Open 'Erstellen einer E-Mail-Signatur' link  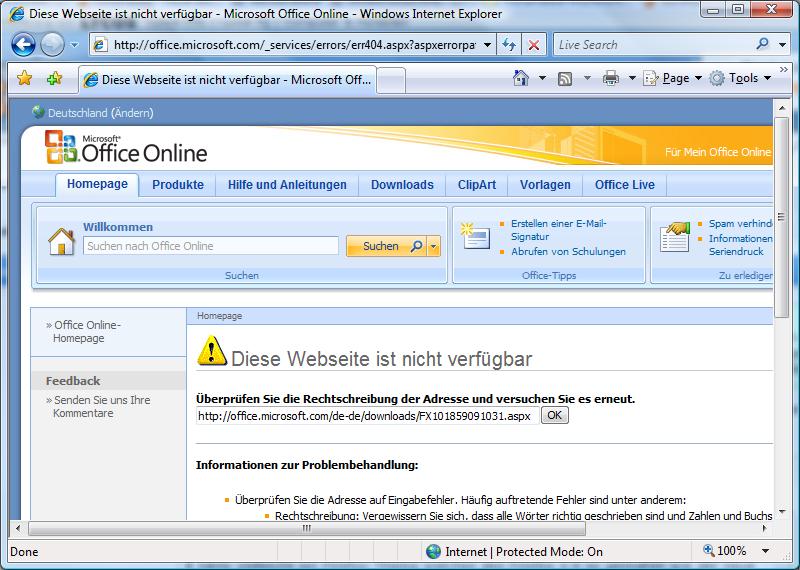[x=559, y=230]
